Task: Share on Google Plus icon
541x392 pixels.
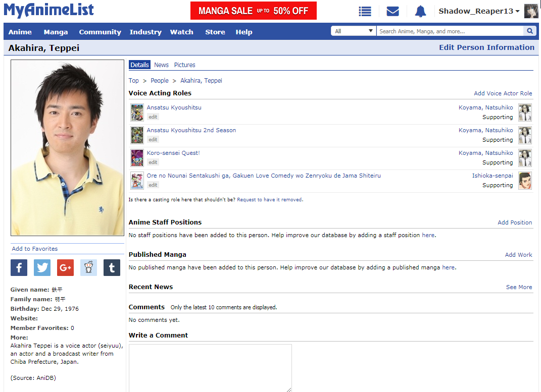Action: point(65,267)
